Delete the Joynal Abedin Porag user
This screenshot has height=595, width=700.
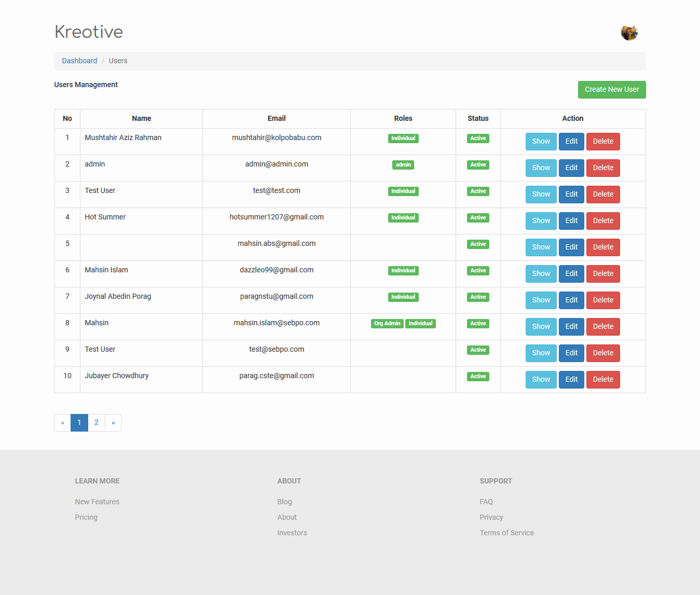[603, 300]
